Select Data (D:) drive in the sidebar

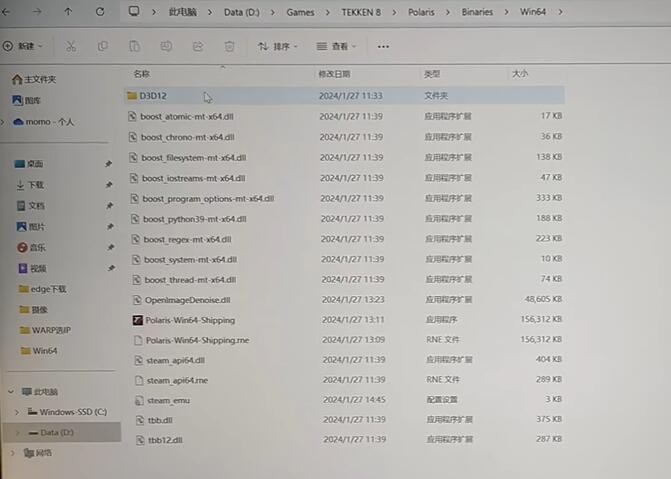[x=62, y=432]
